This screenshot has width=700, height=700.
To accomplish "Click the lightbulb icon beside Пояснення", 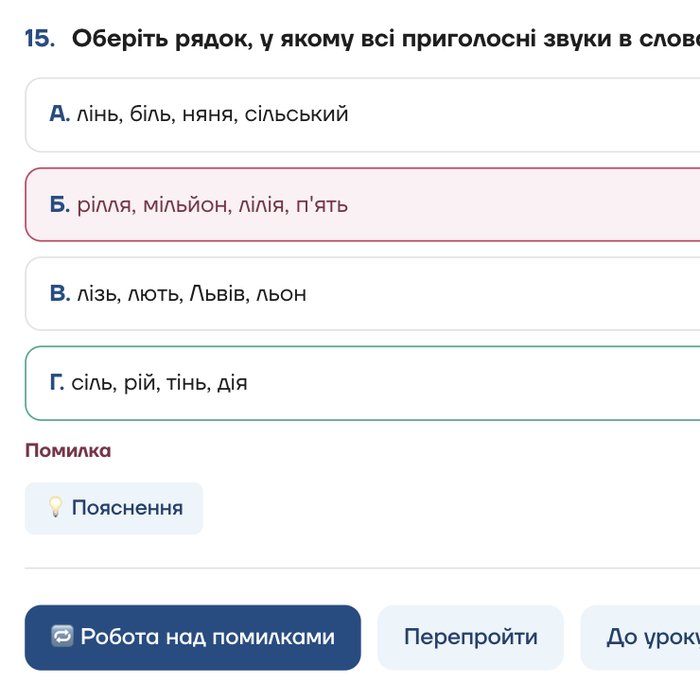I will point(55,508).
